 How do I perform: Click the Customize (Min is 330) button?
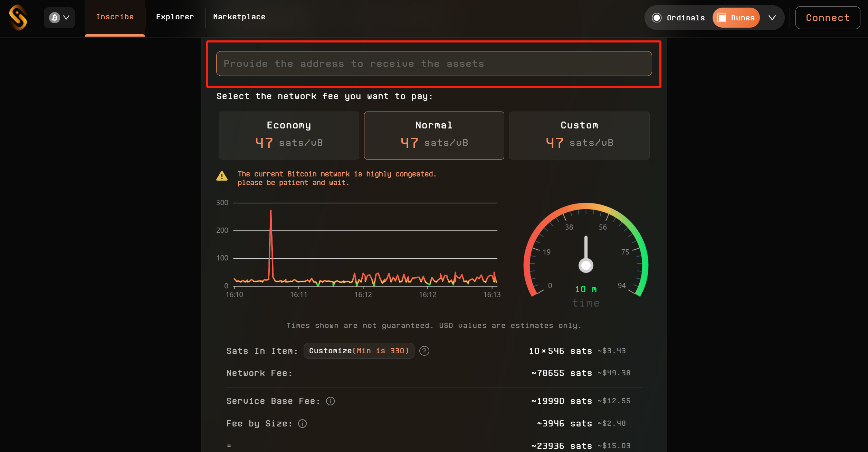[359, 351]
